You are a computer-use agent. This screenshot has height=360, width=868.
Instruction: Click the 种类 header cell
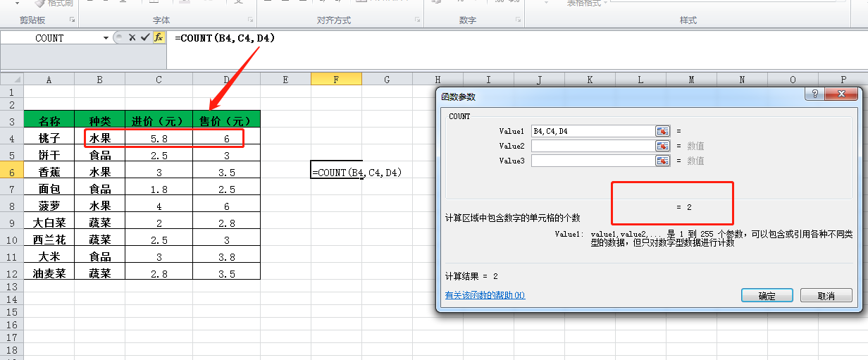click(99, 120)
